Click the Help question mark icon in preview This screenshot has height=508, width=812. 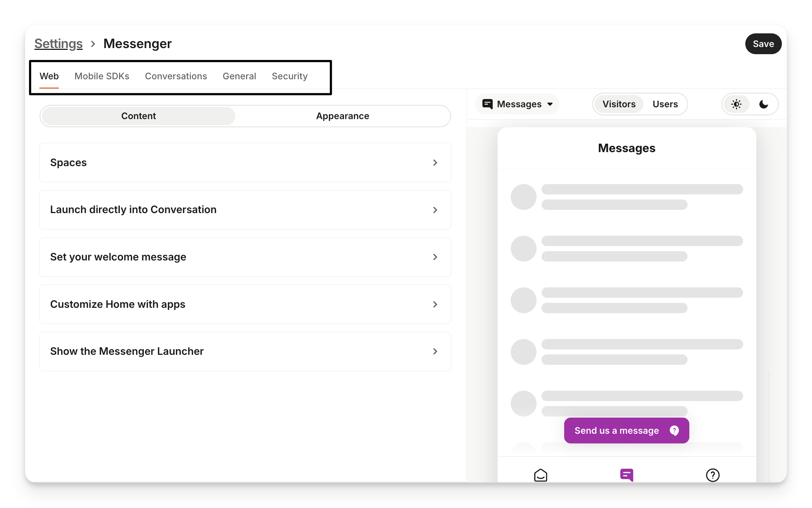(x=713, y=475)
